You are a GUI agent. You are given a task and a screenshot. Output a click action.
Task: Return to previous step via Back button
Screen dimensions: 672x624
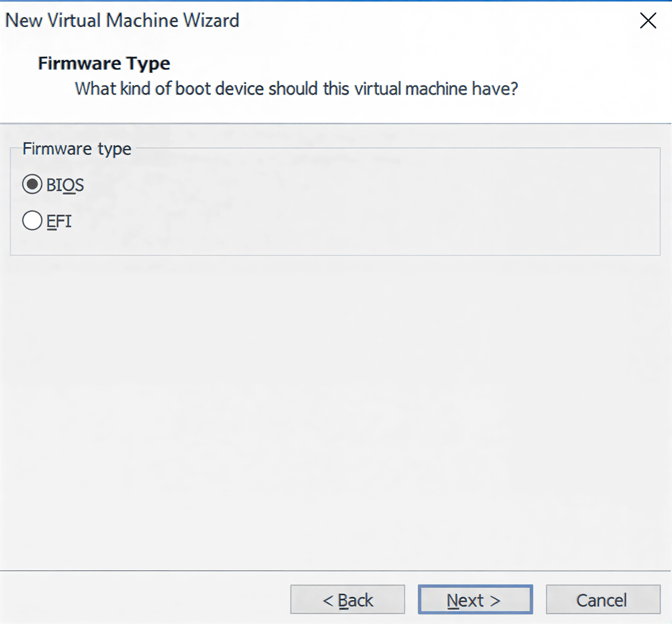347,599
